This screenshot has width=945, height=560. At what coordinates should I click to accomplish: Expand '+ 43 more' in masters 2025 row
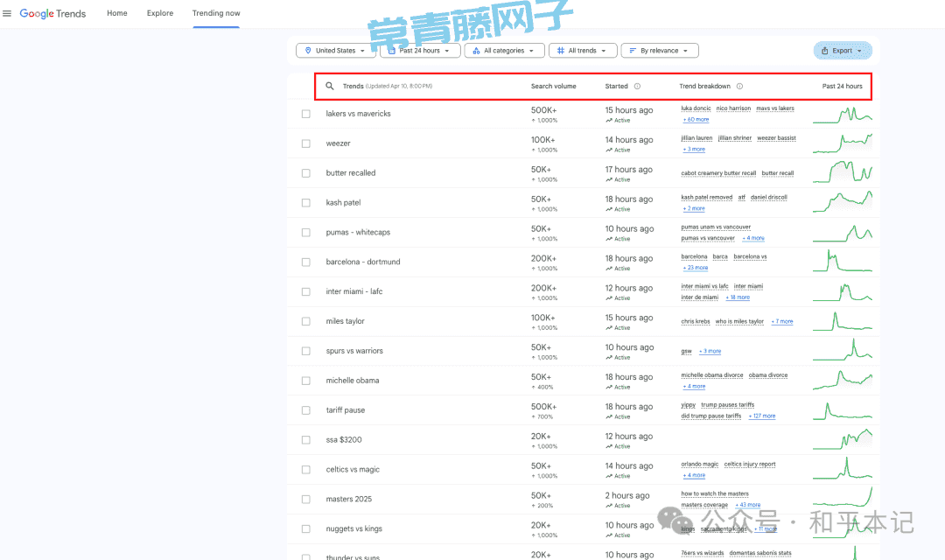(x=748, y=505)
